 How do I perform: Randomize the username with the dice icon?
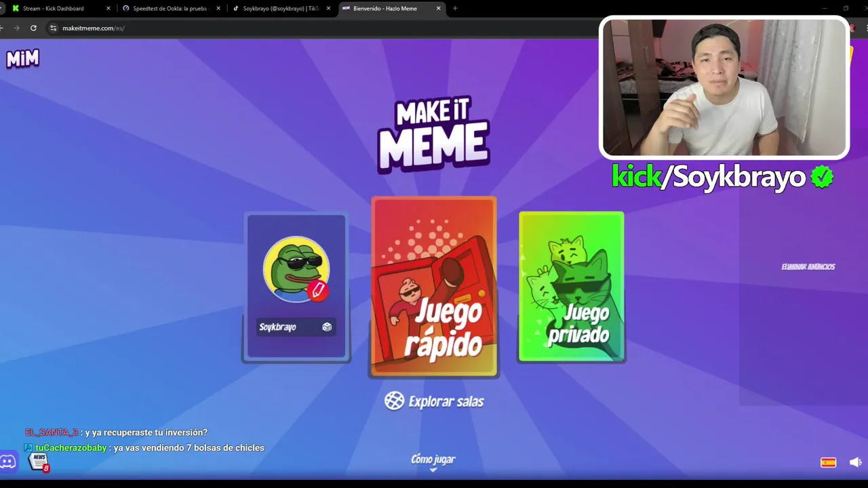(x=327, y=327)
